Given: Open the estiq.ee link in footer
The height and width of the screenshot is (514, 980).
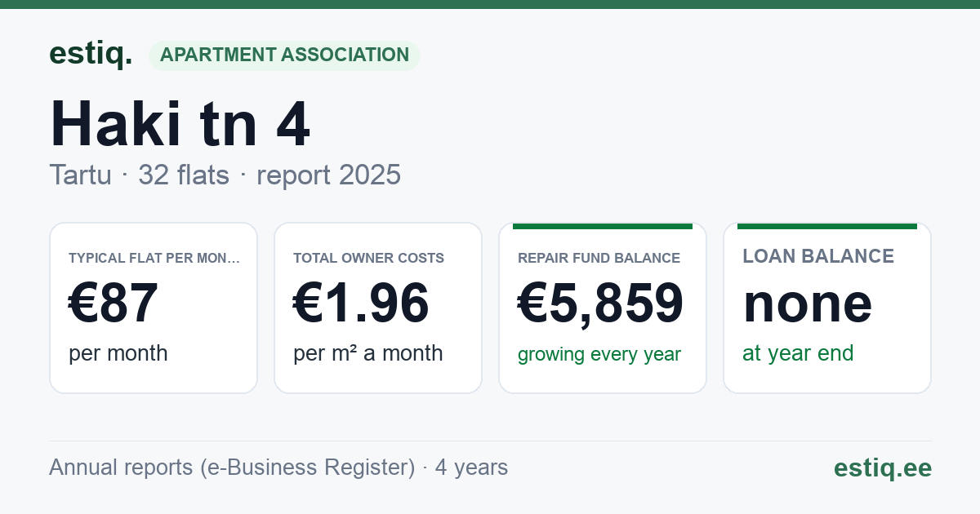Looking at the screenshot, I should pyautogui.click(x=883, y=467).
